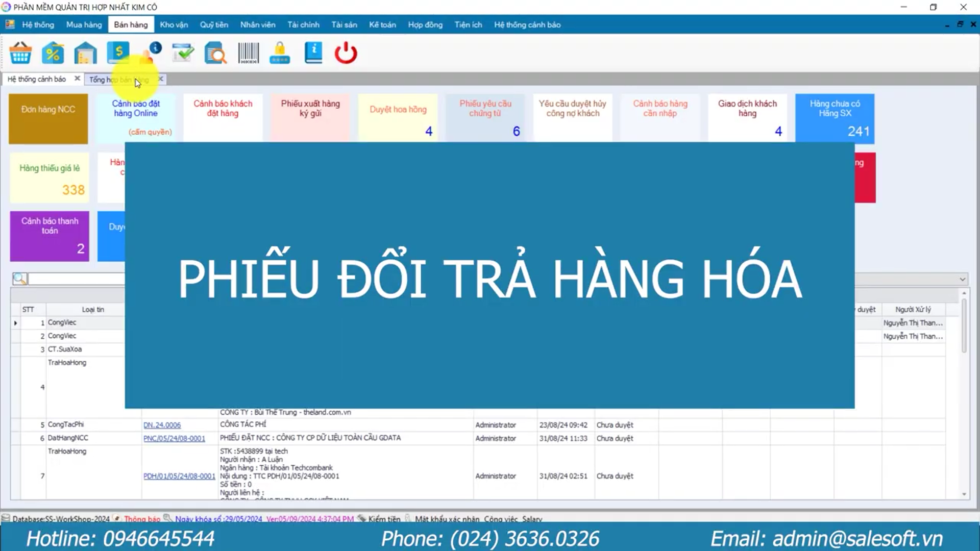This screenshot has height=551, width=980.
Task: Open the Hệ thống cảnh báo menu
Action: pos(527,24)
